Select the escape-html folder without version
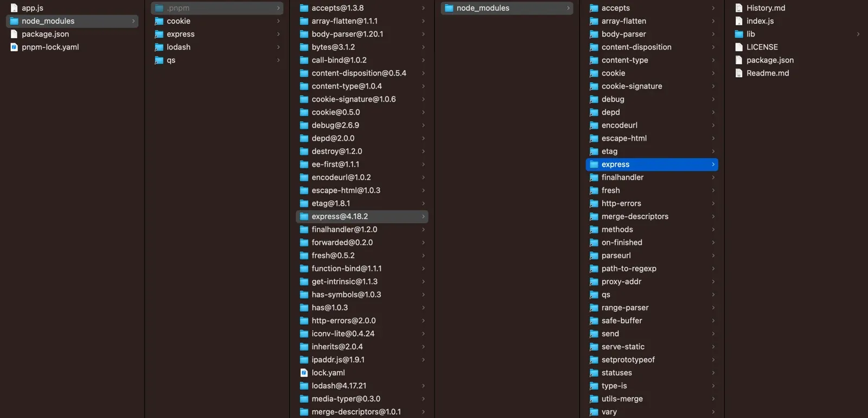This screenshot has height=418, width=868. pyautogui.click(x=624, y=138)
